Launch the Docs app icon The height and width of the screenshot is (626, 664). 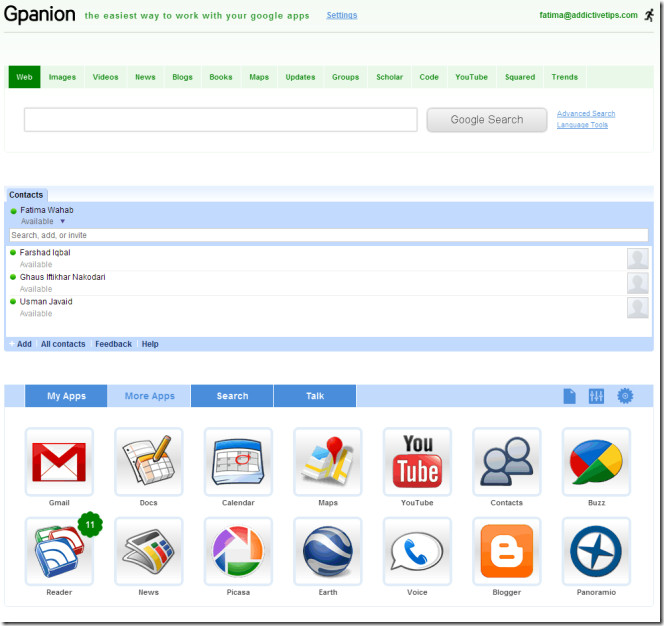tap(149, 462)
